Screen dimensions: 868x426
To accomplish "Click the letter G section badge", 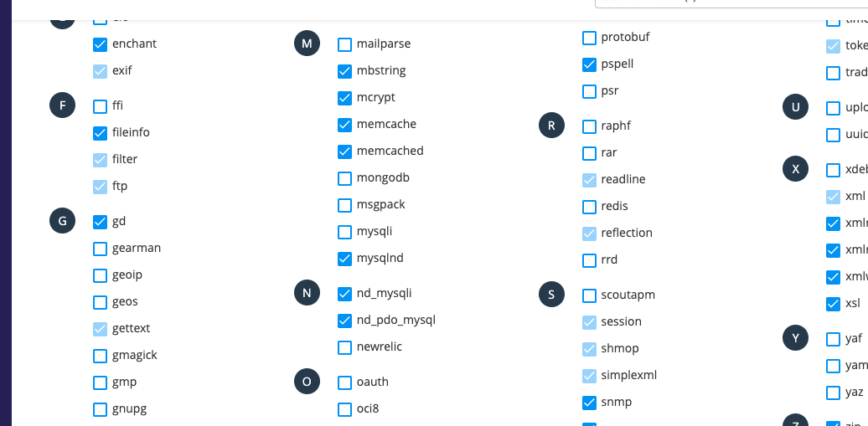I will point(63,221).
